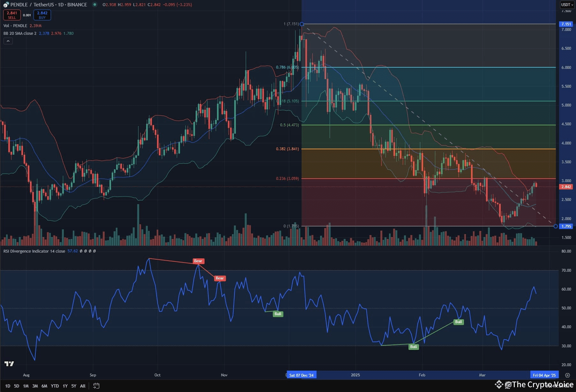Click the Fri 04 Apr '25 date marker
This screenshot has height=392, width=576.
[544, 375]
